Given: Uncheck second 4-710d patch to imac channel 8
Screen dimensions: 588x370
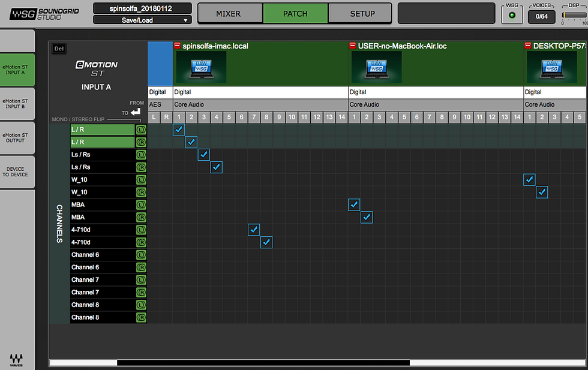Looking at the screenshot, I should coord(266,242).
